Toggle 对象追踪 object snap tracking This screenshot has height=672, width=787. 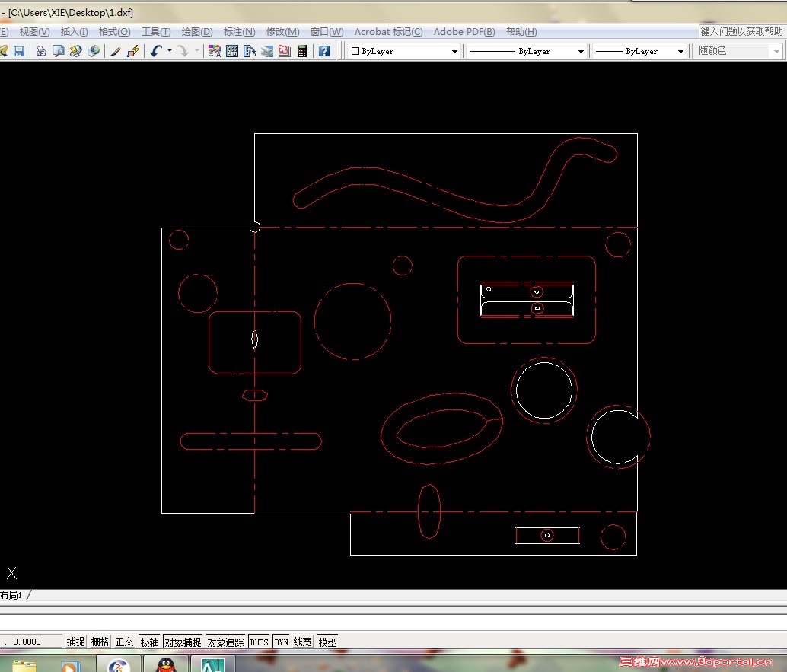click(225, 642)
